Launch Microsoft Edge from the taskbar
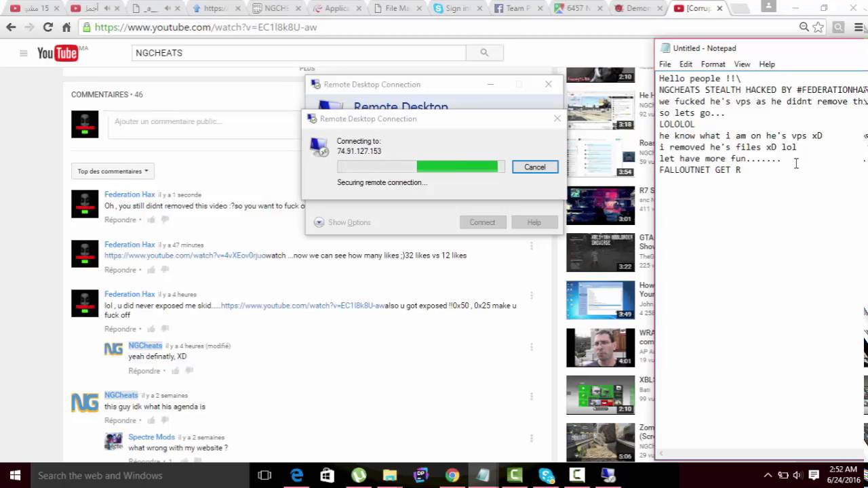 (x=296, y=475)
